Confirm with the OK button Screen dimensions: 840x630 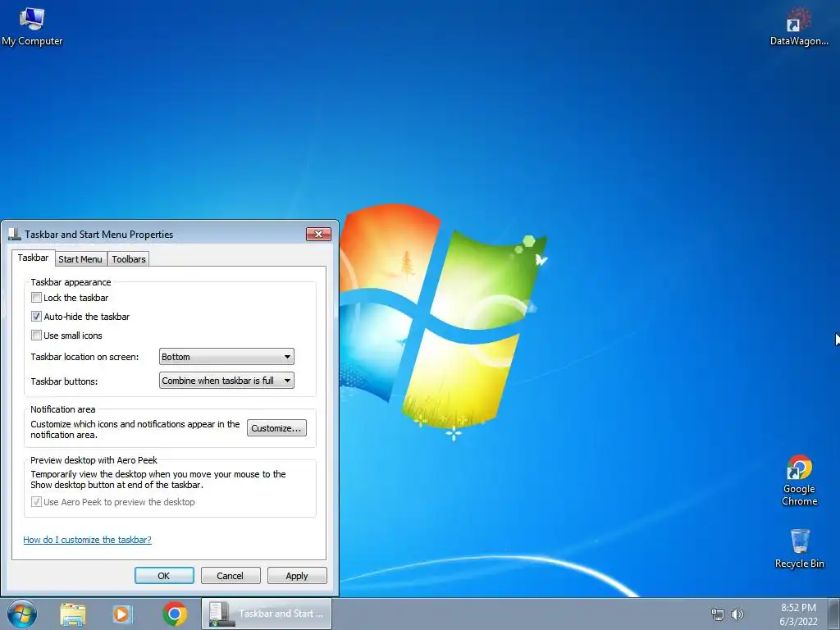coord(164,576)
